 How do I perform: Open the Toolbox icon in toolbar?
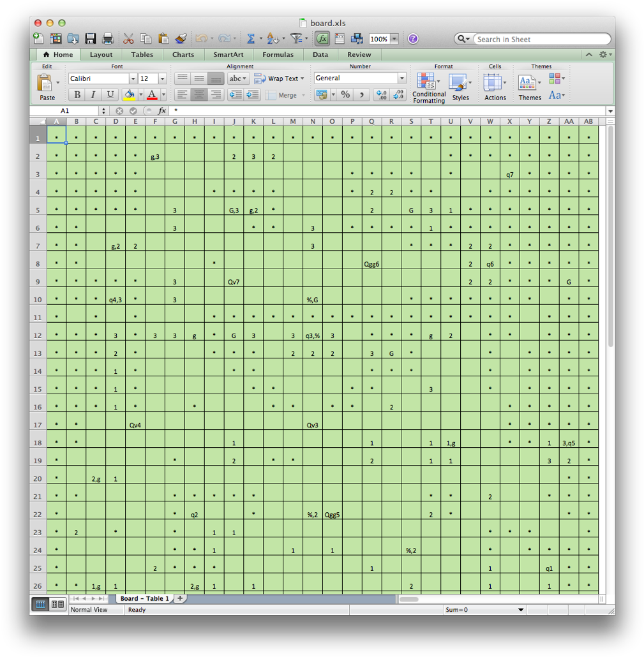pos(340,38)
